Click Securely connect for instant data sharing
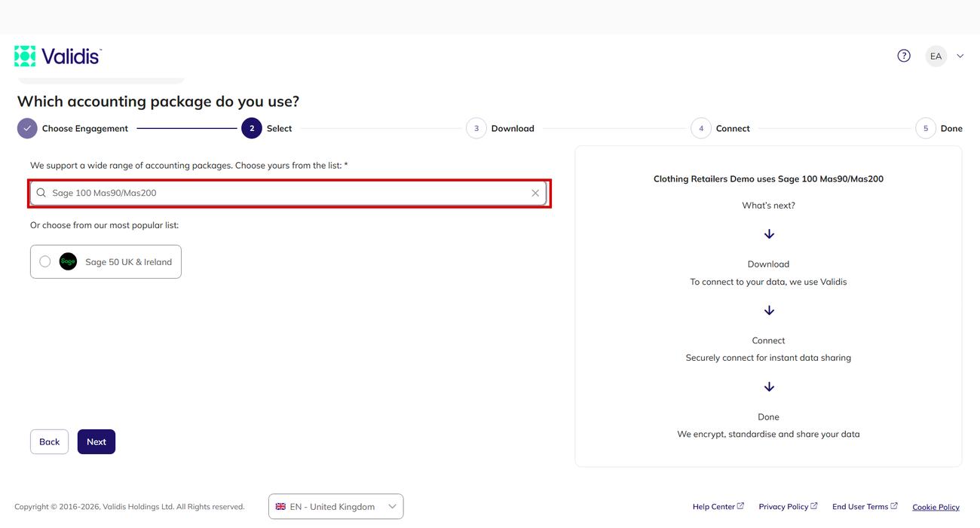The width and height of the screenshot is (980, 528). pyautogui.click(x=768, y=358)
